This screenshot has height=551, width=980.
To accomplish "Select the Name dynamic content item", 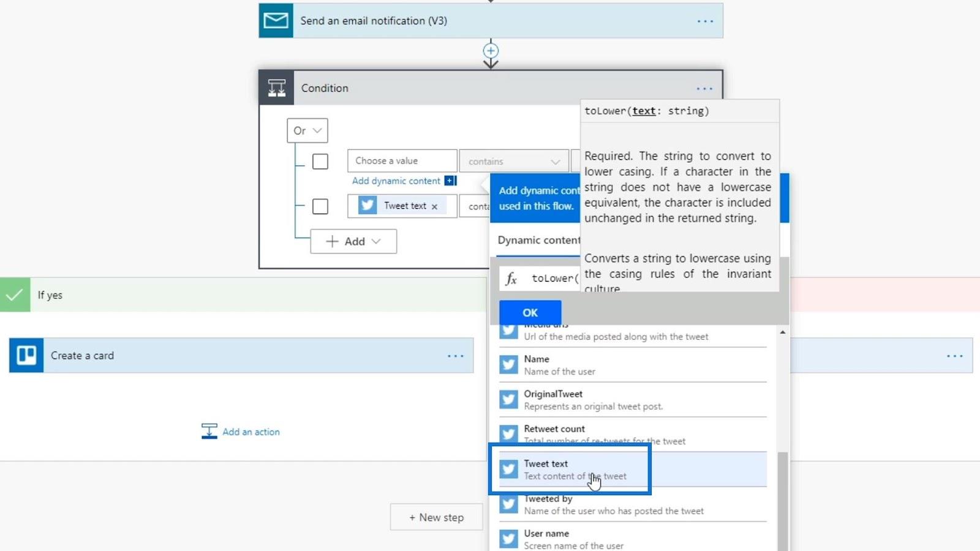I will 633,365.
